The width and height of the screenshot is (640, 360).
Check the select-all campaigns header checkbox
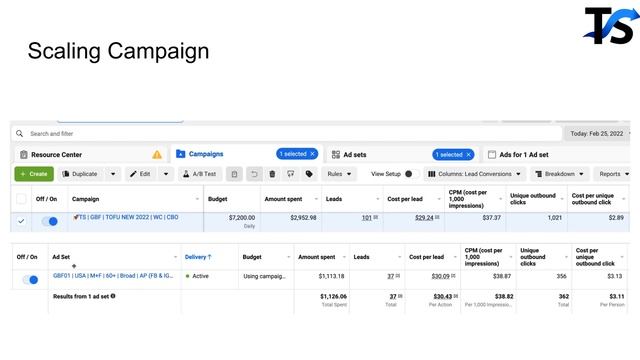[21, 199]
